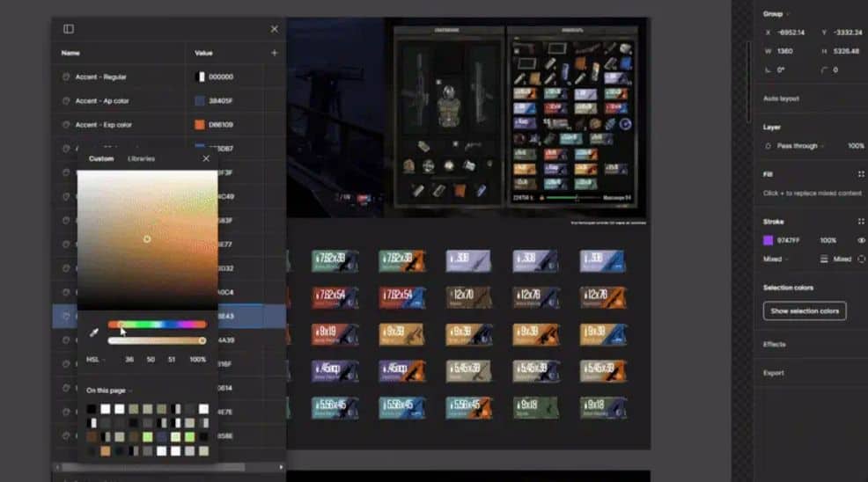Toggle the sidebar icon in the variables panel

click(69, 29)
